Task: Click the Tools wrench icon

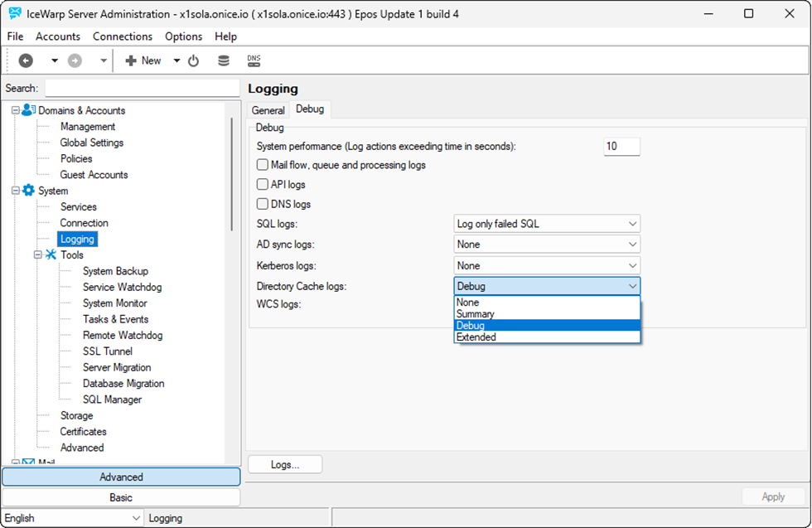Action: (x=51, y=254)
